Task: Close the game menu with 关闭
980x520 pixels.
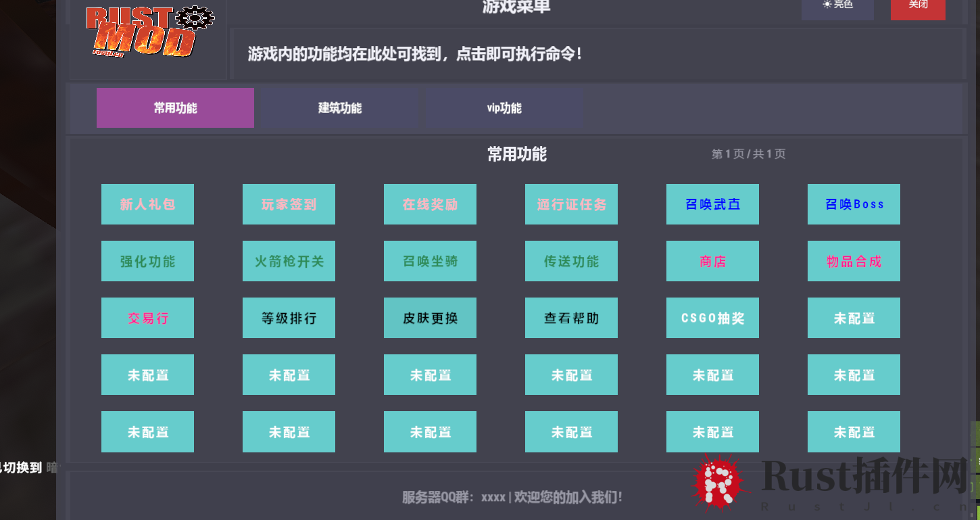Action: pyautogui.click(x=918, y=7)
